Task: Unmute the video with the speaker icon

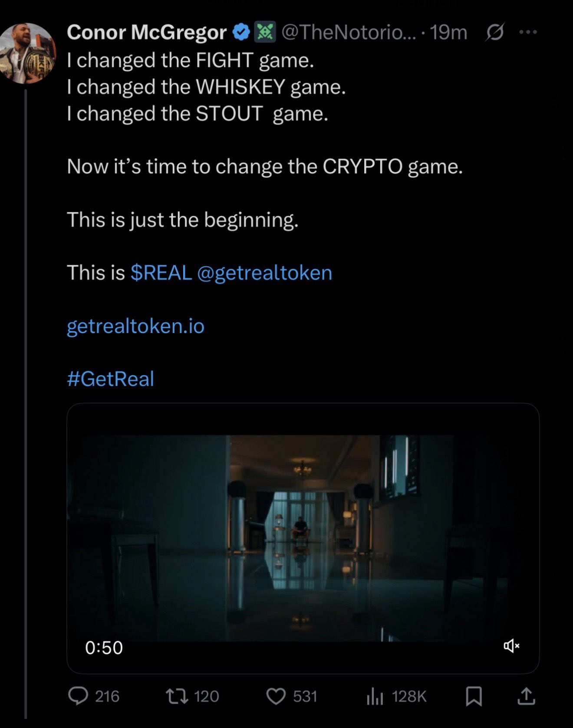Action: (511, 646)
